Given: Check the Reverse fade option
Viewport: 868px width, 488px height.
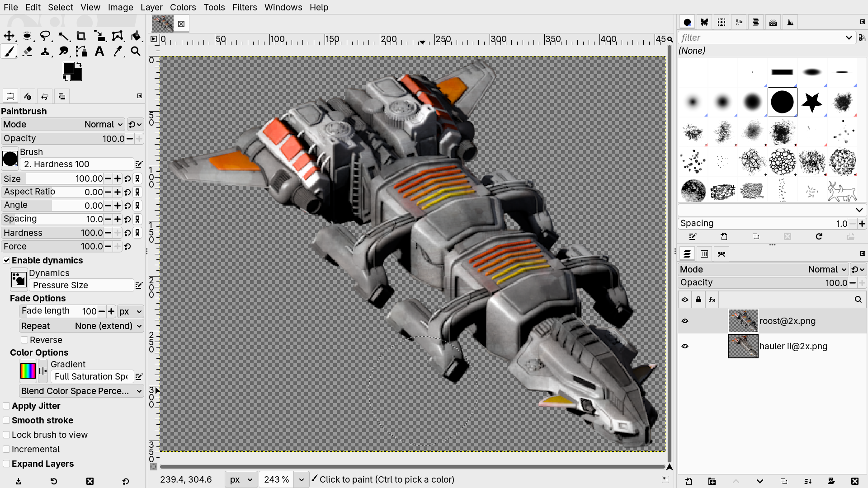Looking at the screenshot, I should click(24, 340).
